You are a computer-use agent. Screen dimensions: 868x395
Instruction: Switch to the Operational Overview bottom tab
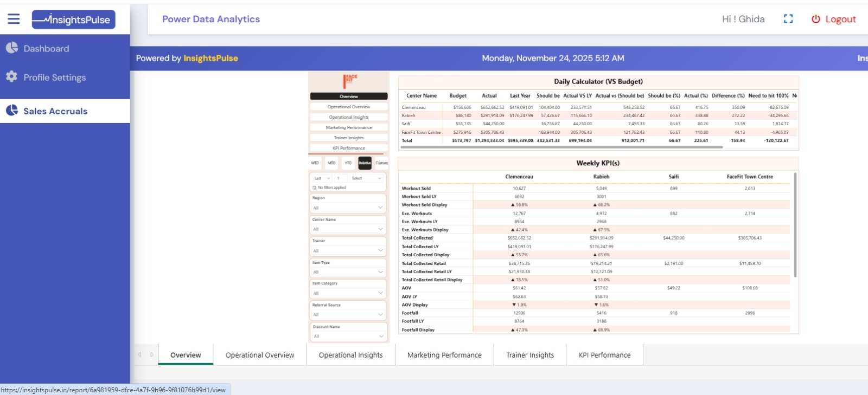click(x=259, y=355)
